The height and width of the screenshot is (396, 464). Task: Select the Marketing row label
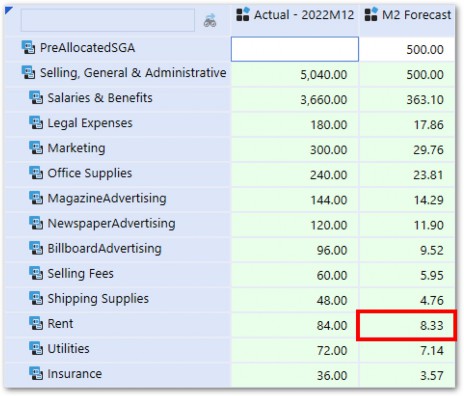pos(76,148)
